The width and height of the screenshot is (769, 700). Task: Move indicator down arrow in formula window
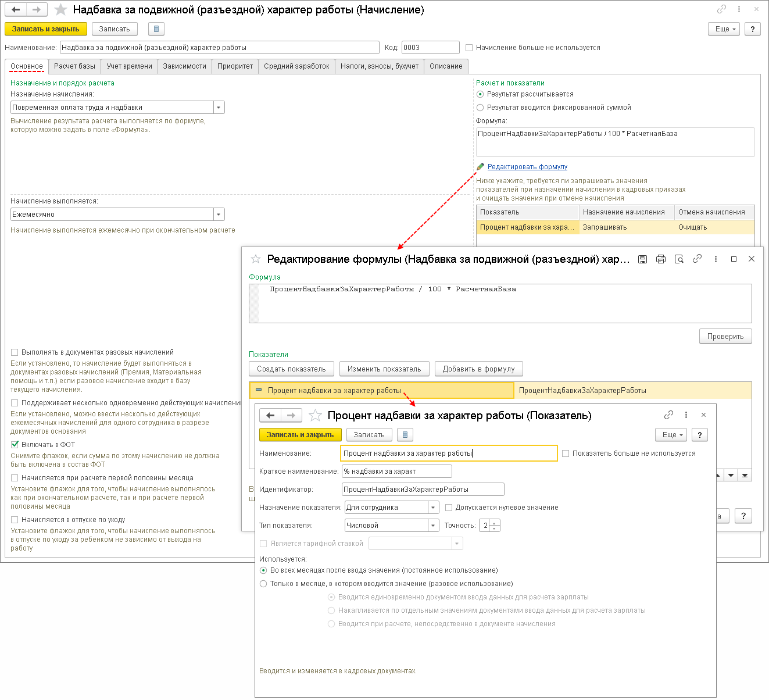(x=731, y=475)
